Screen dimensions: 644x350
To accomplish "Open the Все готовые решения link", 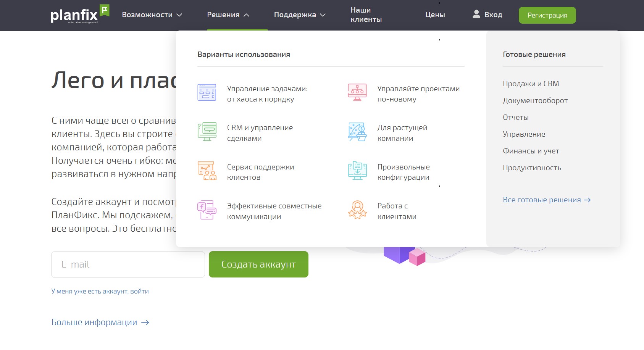I will pyautogui.click(x=546, y=200).
